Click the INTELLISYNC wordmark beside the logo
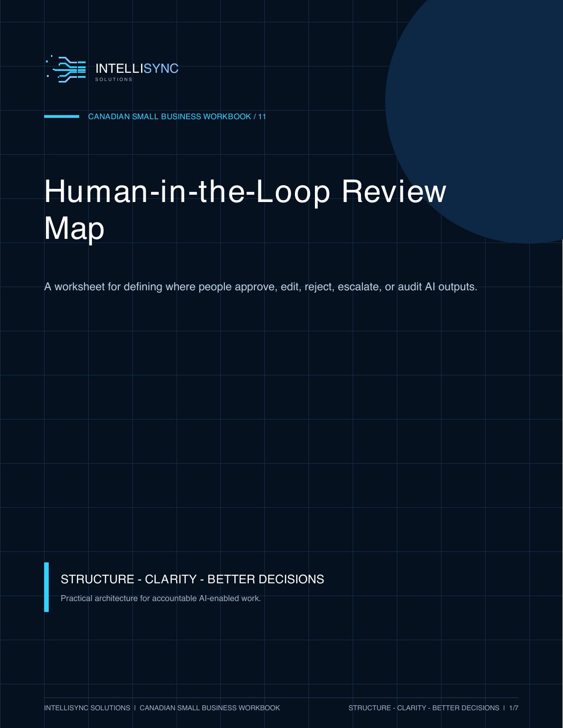Image resolution: width=563 pixels, height=728 pixels. click(x=137, y=68)
